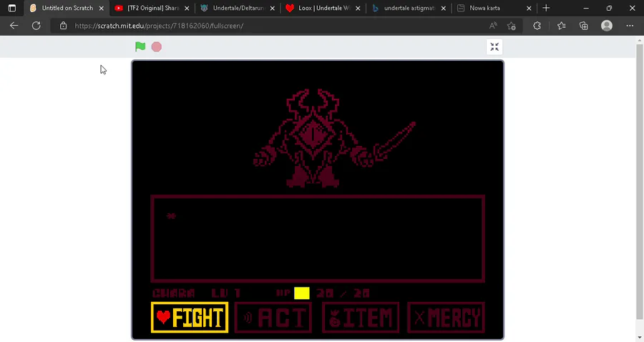Exit fullscreen mode using shrink icon
The width and height of the screenshot is (644, 342).
pyautogui.click(x=494, y=47)
